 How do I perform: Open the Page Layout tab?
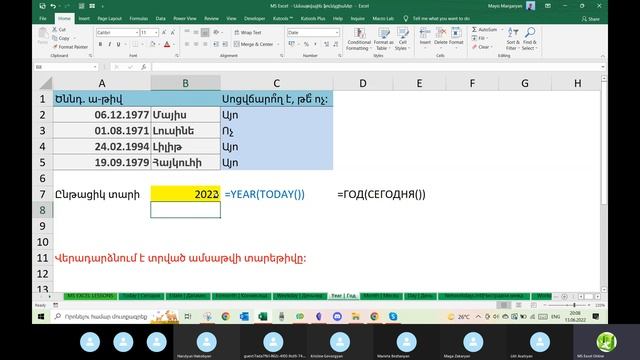click(x=109, y=18)
